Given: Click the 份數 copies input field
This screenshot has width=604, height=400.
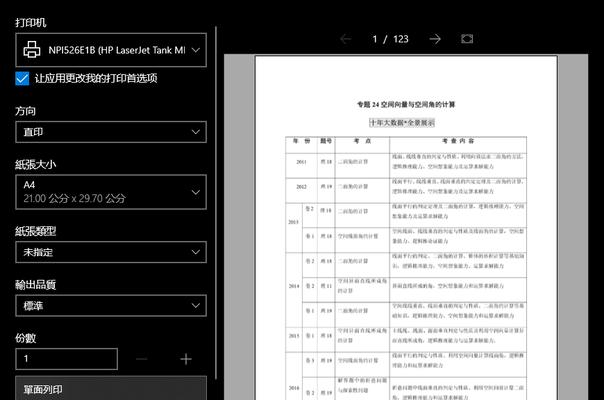Looking at the screenshot, I should pos(67,359).
